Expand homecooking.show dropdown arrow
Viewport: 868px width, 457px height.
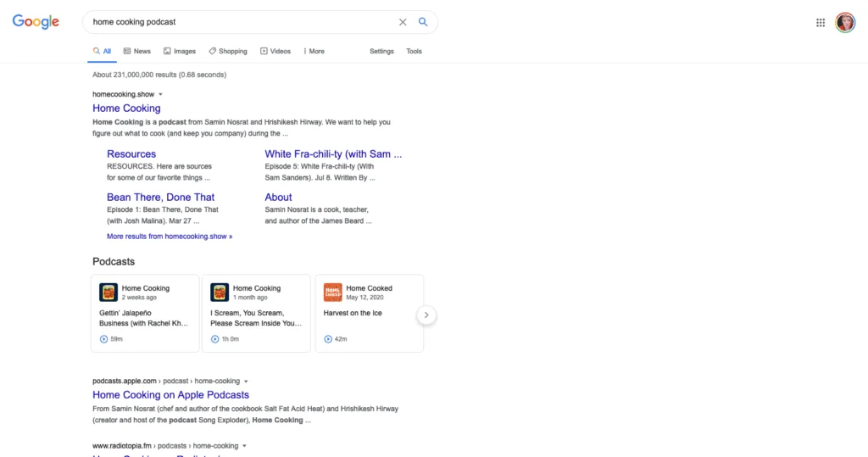[160, 95]
